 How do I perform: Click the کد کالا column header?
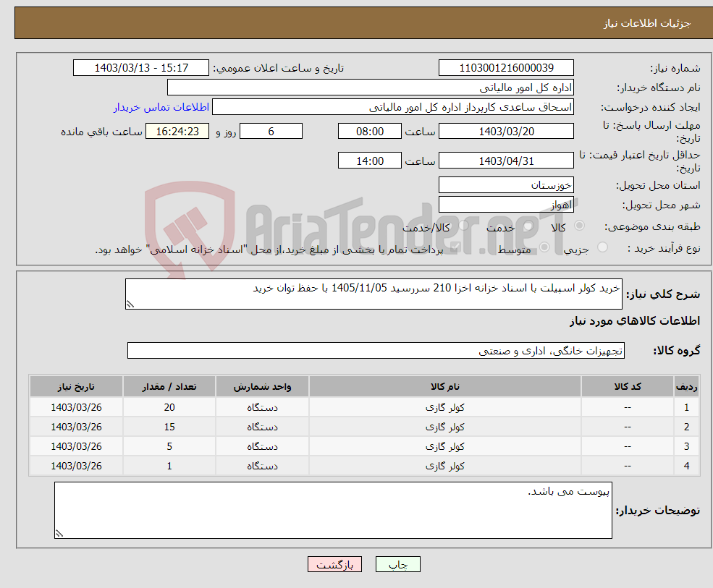[628, 387]
